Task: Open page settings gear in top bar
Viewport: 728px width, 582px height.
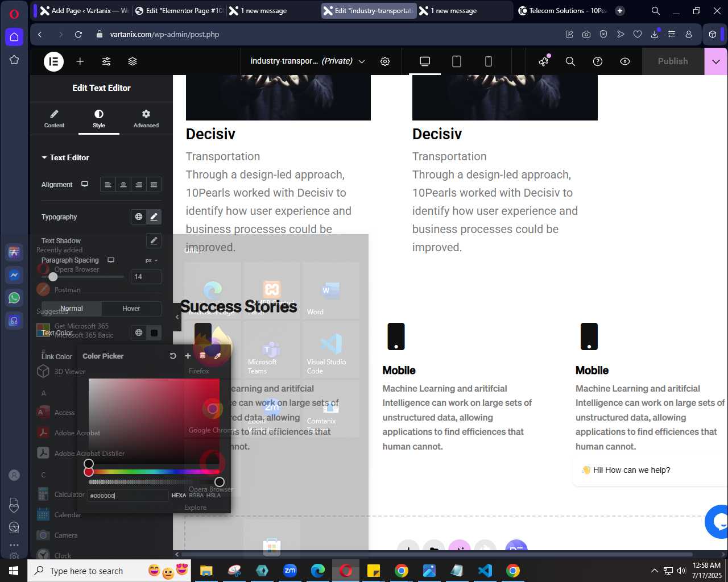Action: (x=385, y=61)
